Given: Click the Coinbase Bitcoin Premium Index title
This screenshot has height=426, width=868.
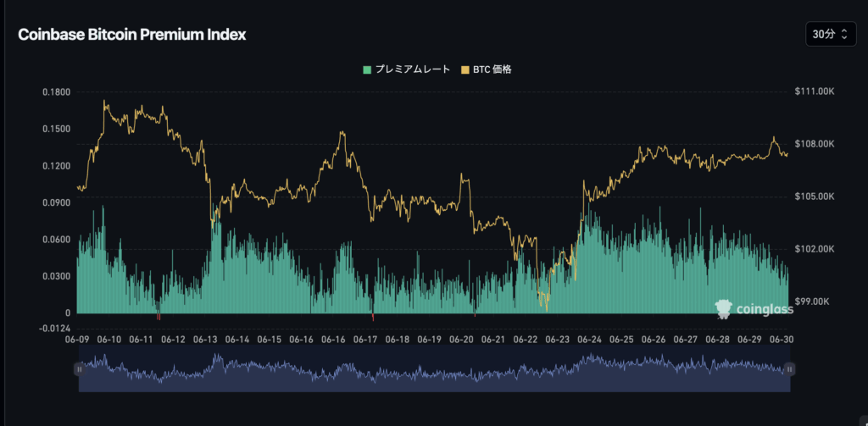Looking at the screenshot, I should click(x=132, y=35).
